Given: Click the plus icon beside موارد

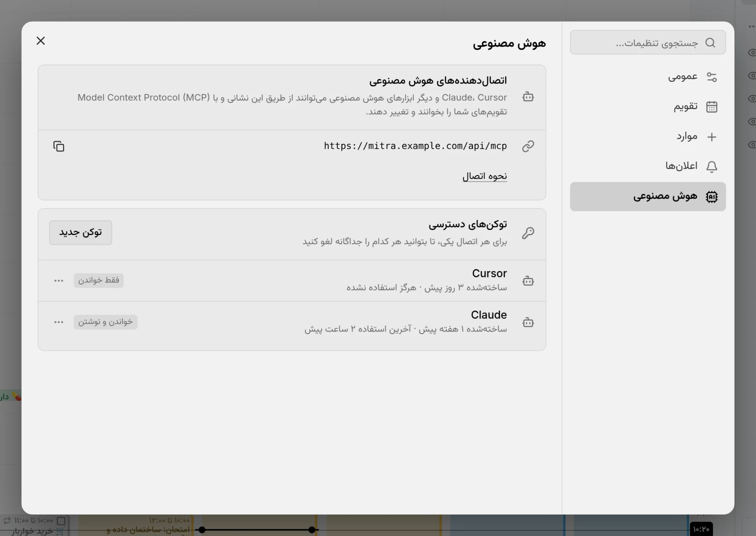Looking at the screenshot, I should coord(711,137).
